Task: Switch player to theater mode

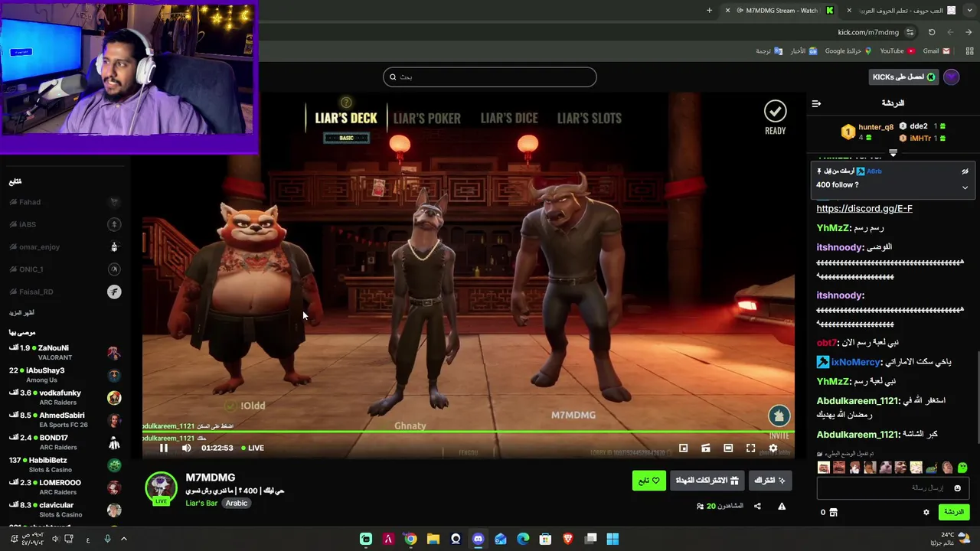Action: point(728,448)
